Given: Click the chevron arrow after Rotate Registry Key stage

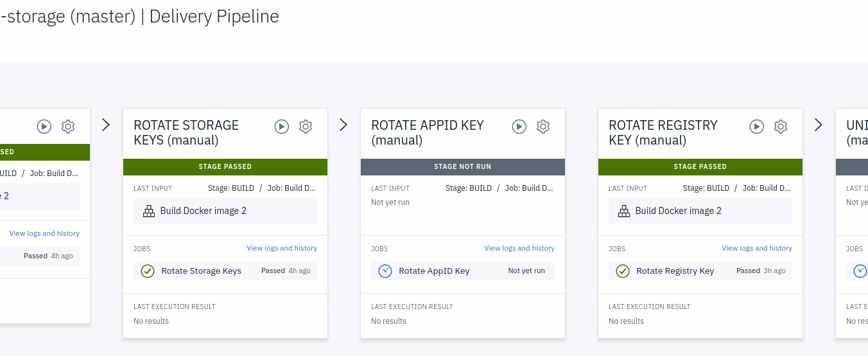Looking at the screenshot, I should pyautogui.click(x=819, y=125).
